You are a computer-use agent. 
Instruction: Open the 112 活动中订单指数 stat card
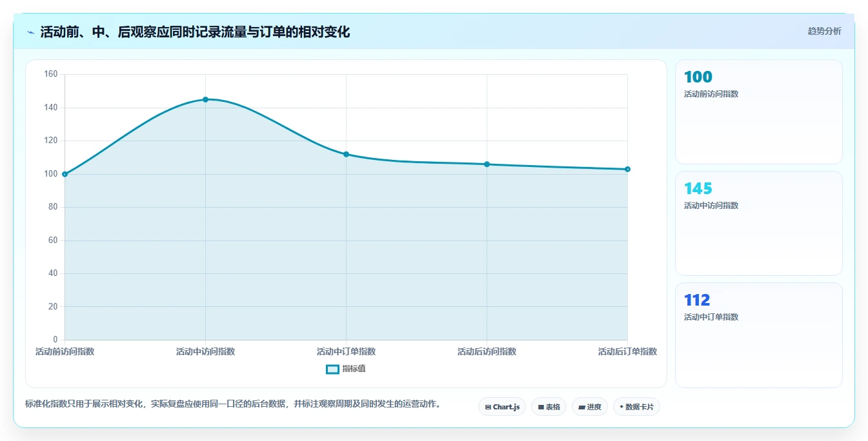(759, 335)
